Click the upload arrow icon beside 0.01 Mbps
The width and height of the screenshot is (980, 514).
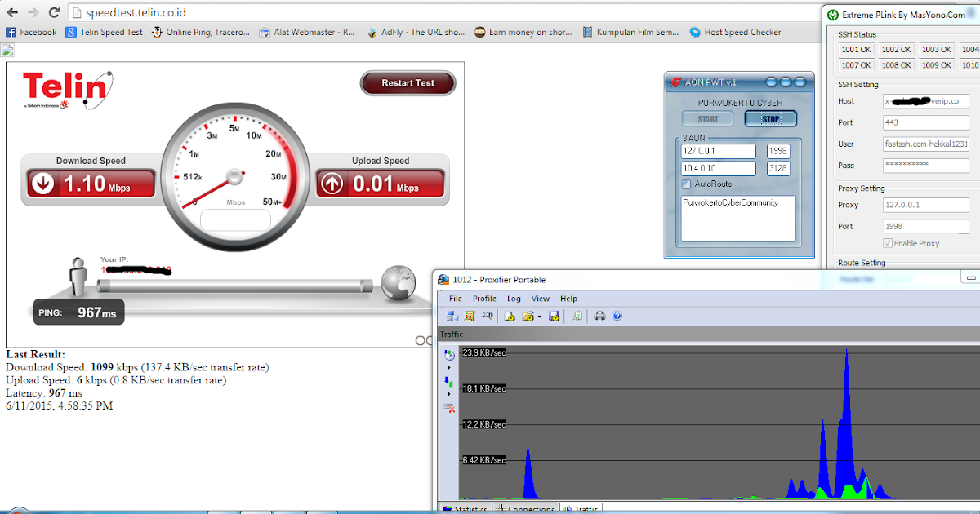tap(332, 184)
